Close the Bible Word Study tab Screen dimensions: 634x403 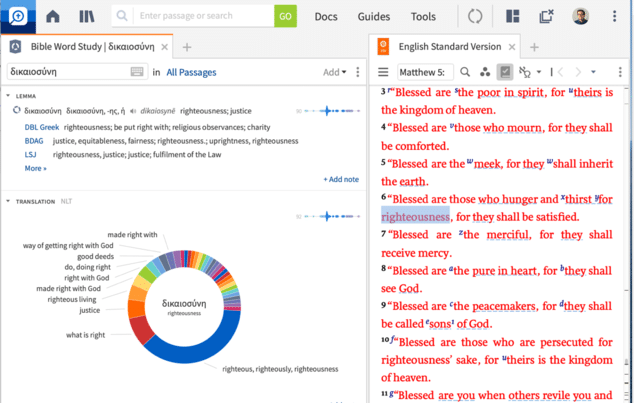[x=165, y=47]
